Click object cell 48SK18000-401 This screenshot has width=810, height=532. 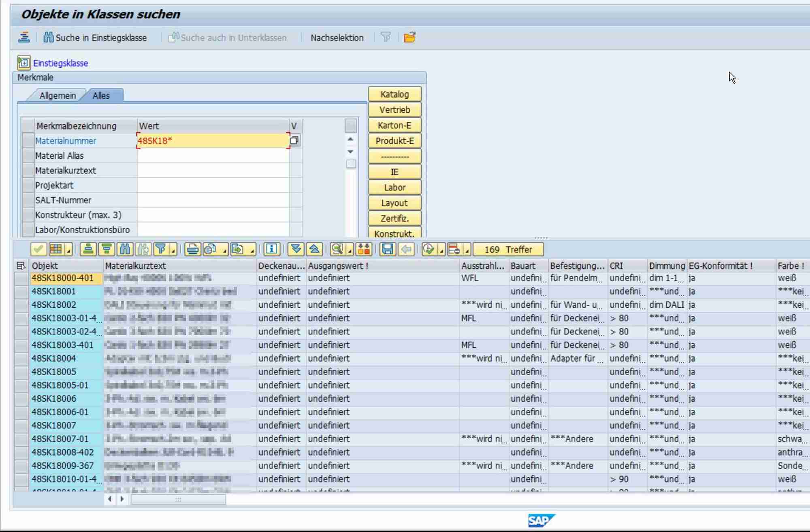[66, 278]
